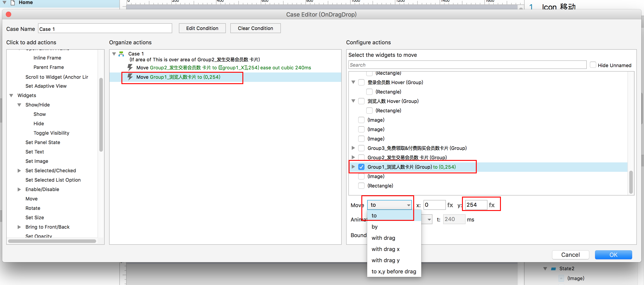Open the Move type dropdown
The height and width of the screenshot is (285, 644).
coord(389,205)
